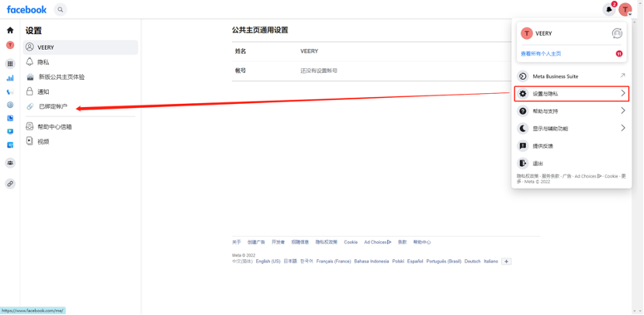
Task: Open the bar chart insights icon in sidebar
Action: (x=10, y=78)
